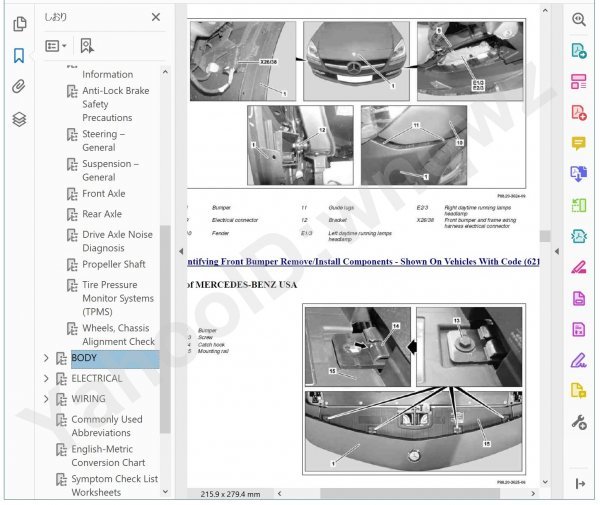
Task: Open Wheels, Chassis Alignment Check bookmark
Action: click(x=118, y=335)
